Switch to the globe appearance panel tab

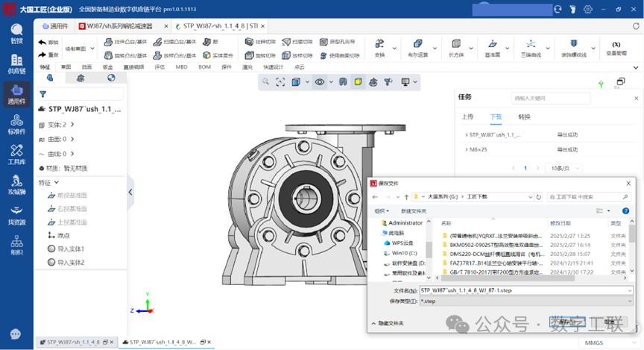click(x=111, y=78)
